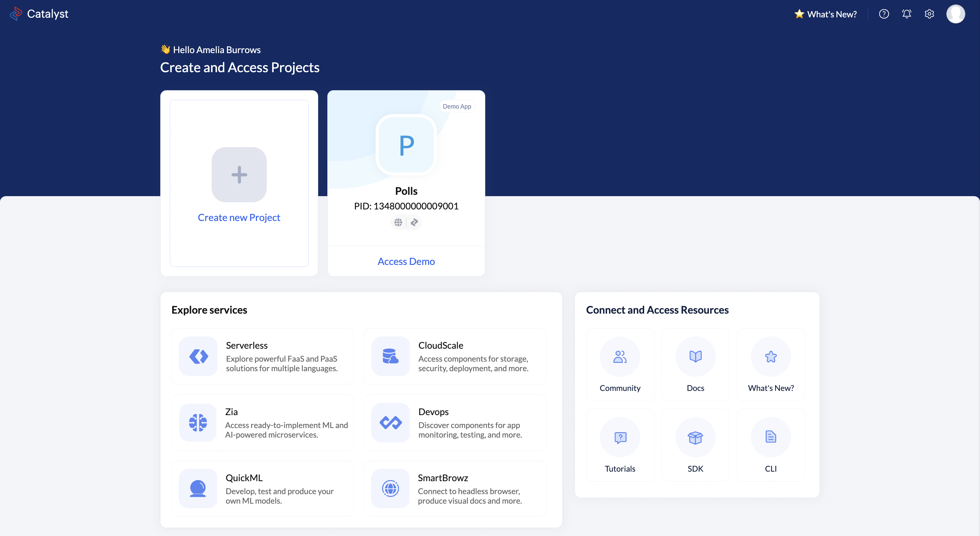
Task: Click the Polls project P thumbnail
Action: [x=406, y=145]
